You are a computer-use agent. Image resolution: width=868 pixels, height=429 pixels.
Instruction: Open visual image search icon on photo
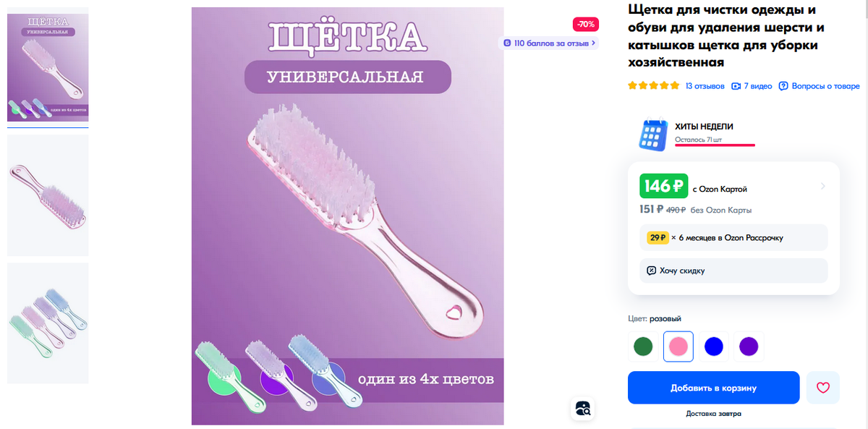(583, 408)
